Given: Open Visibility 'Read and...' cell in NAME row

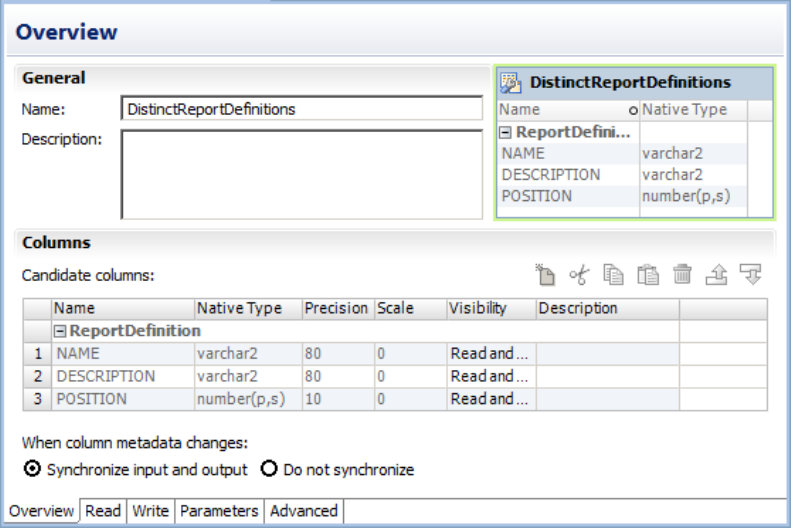Looking at the screenshot, I should click(x=491, y=354).
